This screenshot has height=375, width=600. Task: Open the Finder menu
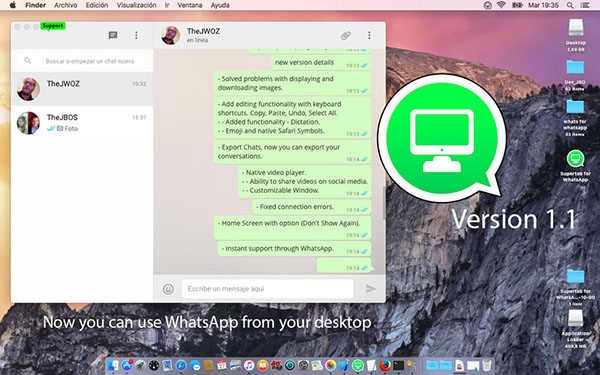(36, 5)
